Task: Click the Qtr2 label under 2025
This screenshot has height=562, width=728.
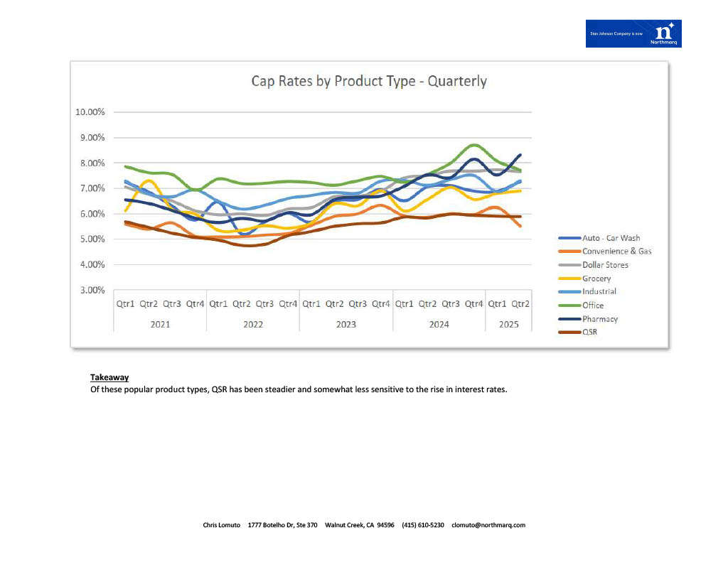Action: [x=520, y=304]
